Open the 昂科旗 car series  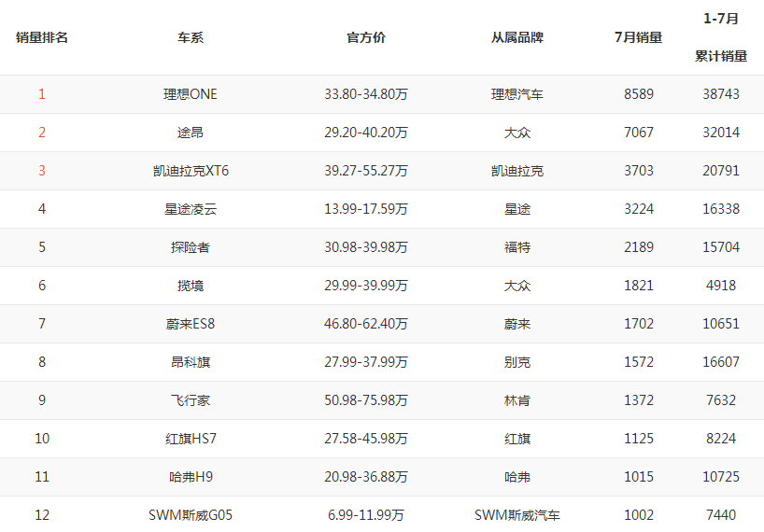[191, 362]
